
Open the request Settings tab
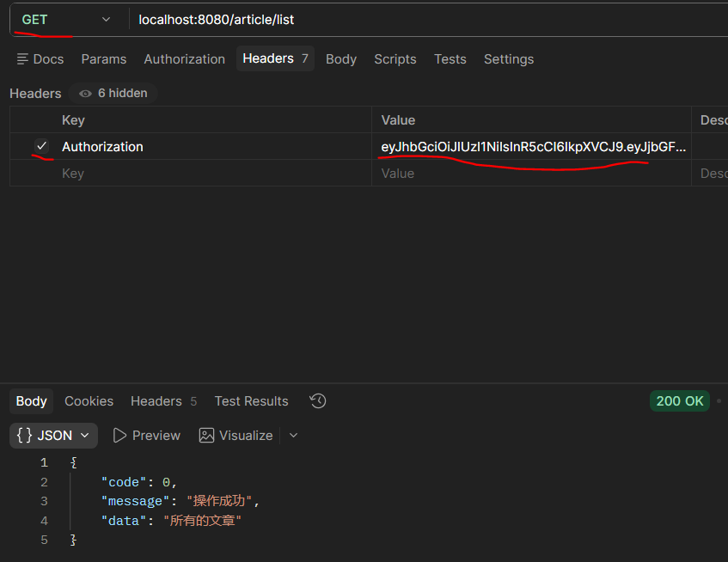(x=509, y=59)
